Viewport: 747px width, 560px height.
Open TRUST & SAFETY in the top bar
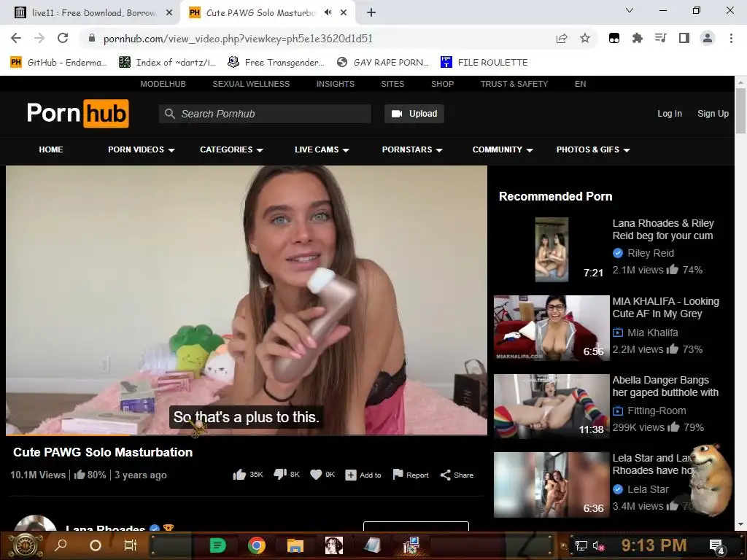pos(514,84)
